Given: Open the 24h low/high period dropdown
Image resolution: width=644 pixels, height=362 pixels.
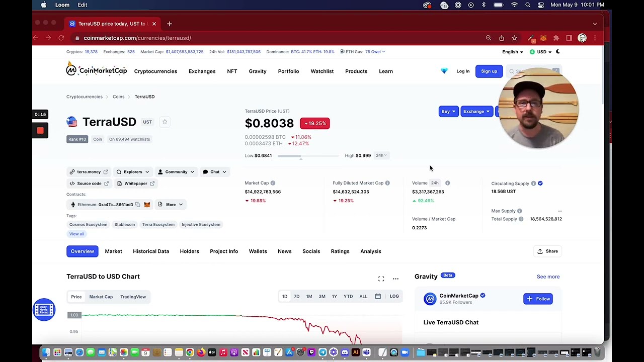Looking at the screenshot, I should pyautogui.click(x=381, y=155).
